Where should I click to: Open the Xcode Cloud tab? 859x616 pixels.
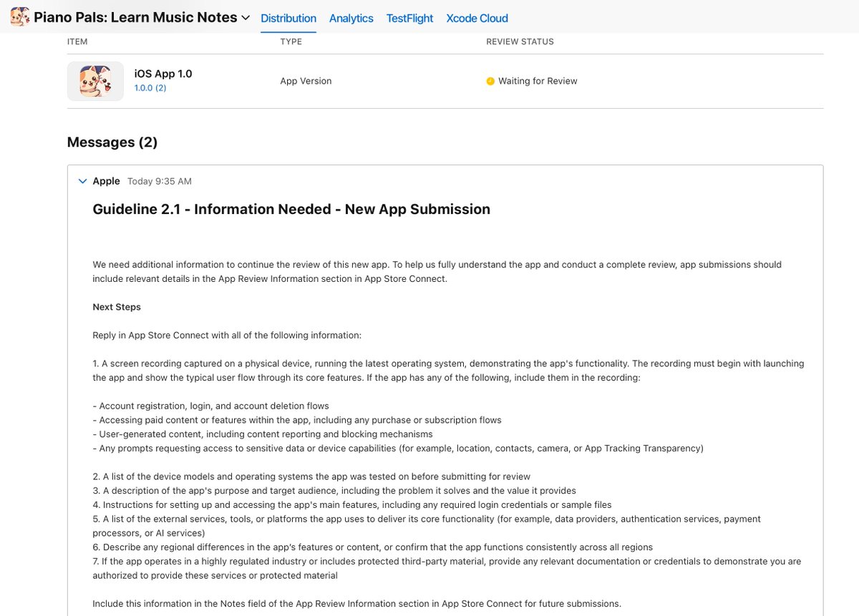(x=477, y=19)
